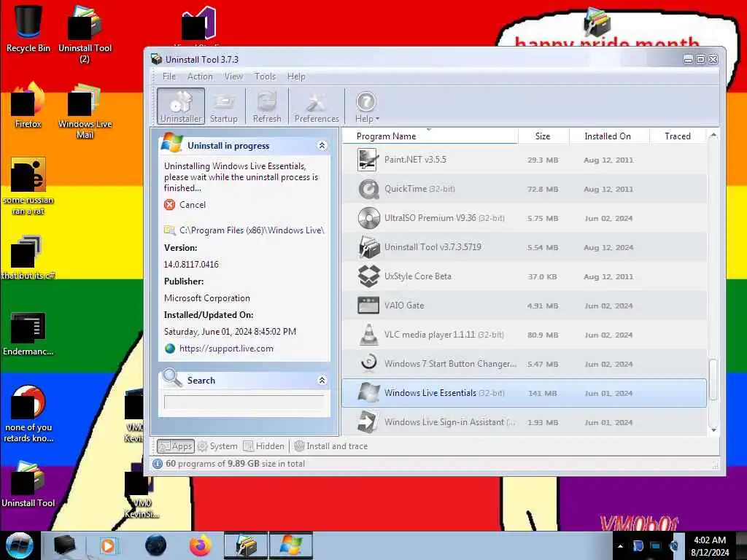
Task: Select the QuickTime program icon
Action: [368, 189]
